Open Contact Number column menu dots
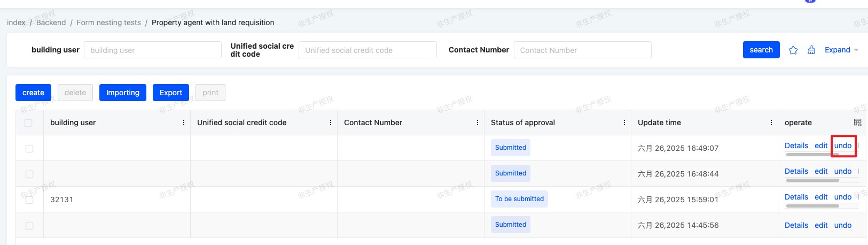 [478, 122]
